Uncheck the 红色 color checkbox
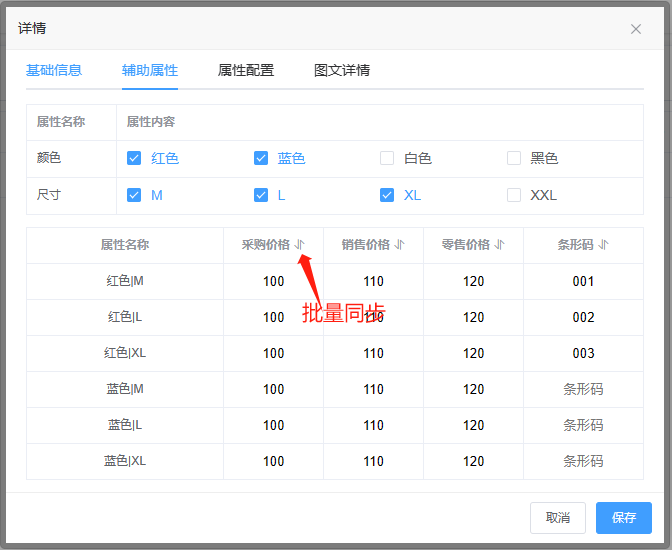 [134, 158]
